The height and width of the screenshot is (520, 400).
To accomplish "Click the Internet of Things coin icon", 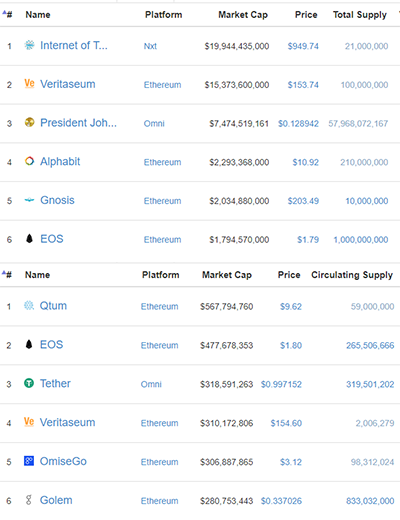I will pos(29,45).
